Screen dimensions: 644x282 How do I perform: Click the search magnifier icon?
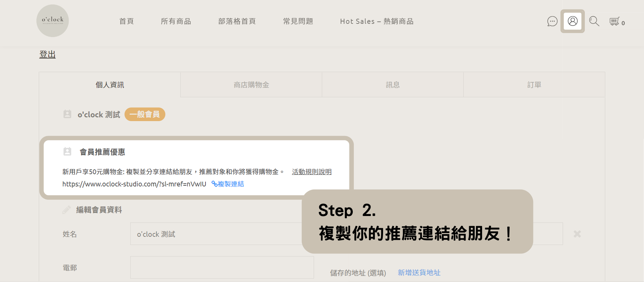click(x=594, y=21)
